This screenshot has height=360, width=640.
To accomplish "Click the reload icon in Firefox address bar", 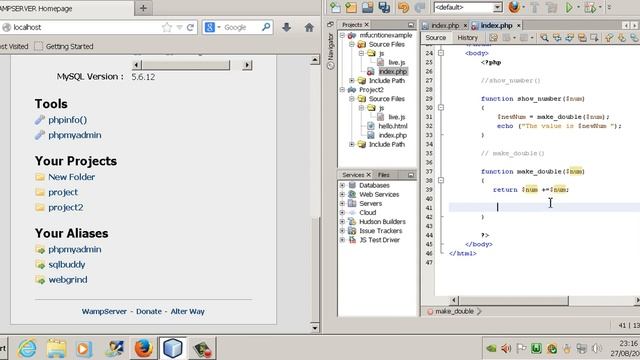I will 190,27.
